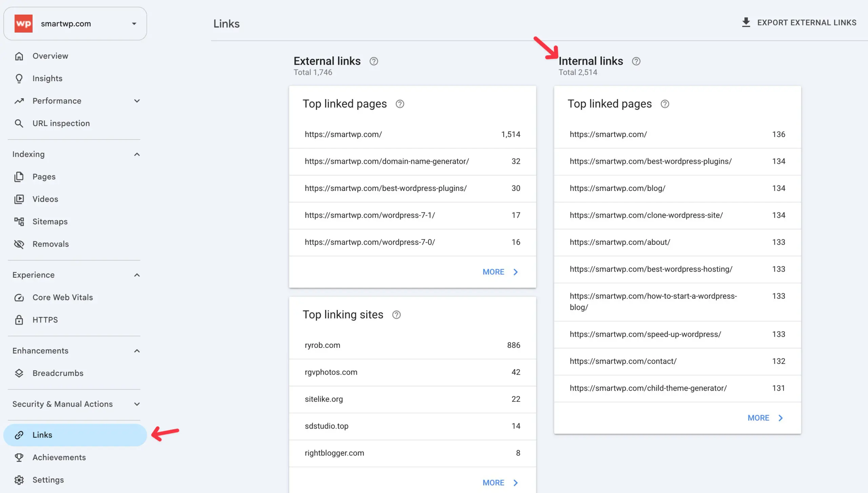Open the smartwp.com/blog/ internal links row

coord(677,188)
